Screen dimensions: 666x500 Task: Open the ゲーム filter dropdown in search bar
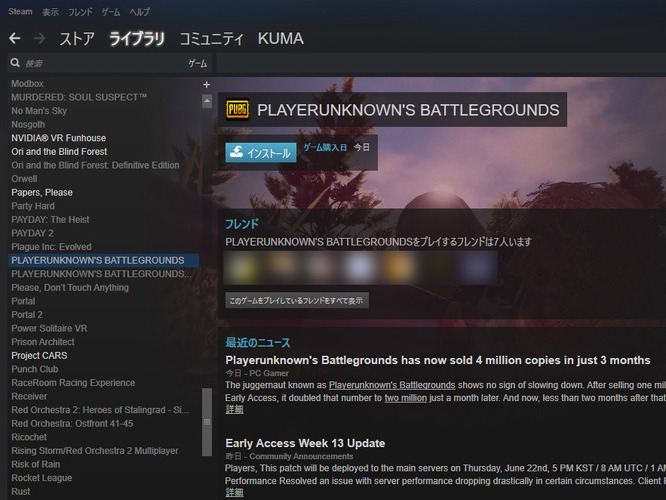tap(198, 63)
